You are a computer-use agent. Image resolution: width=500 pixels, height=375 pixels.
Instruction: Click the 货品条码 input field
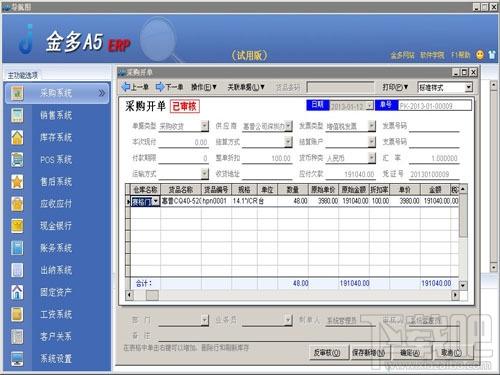coord(340,87)
